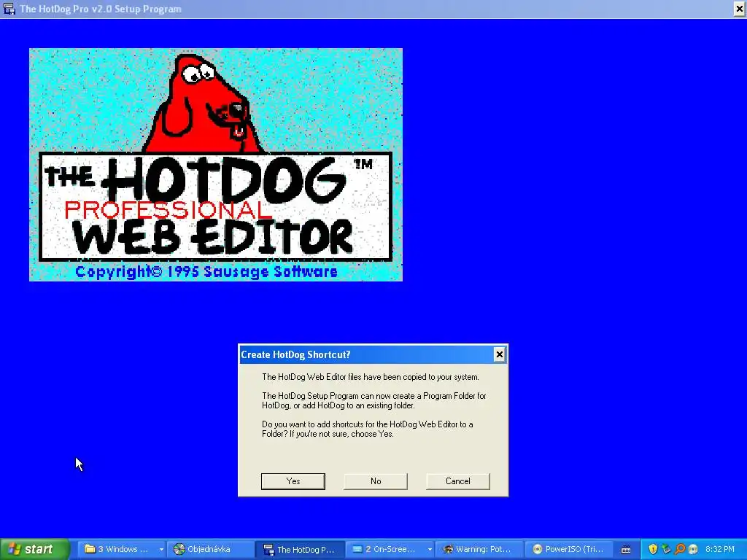Viewport: 747px width, 560px height.
Task: Close the HotDog Pro Setup Program window
Action: (740, 9)
